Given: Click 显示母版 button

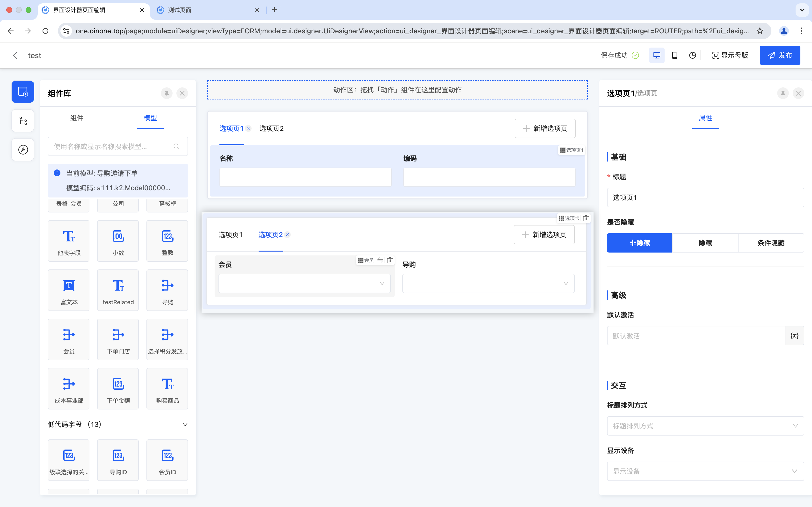Looking at the screenshot, I should coord(730,55).
